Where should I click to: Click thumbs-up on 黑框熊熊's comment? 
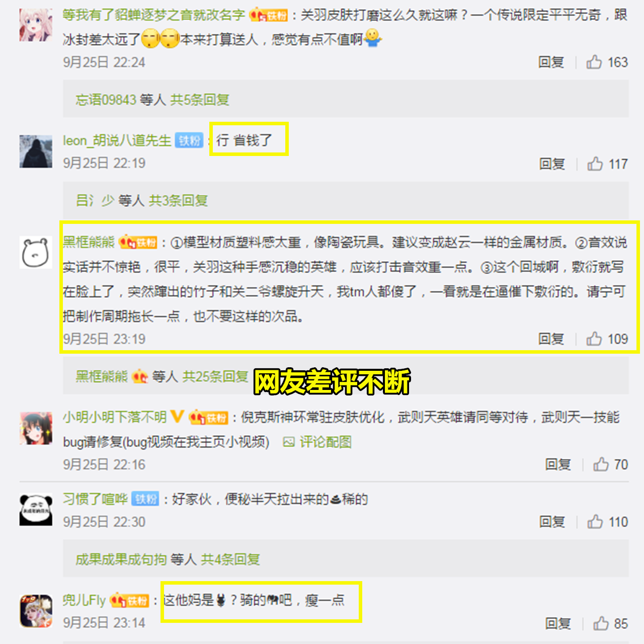[x=594, y=339]
